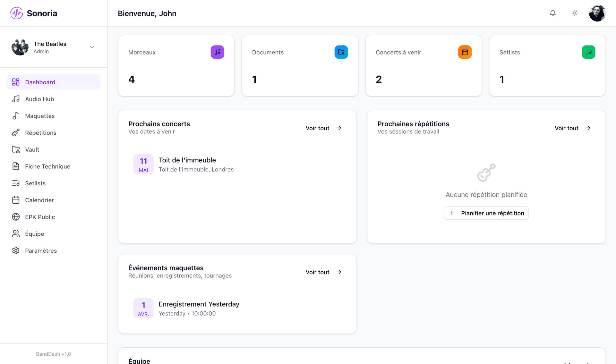
Task: Click the Calendrier icon
Action: tap(16, 200)
